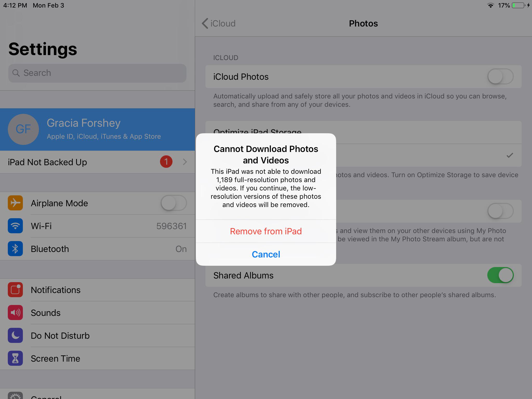Select the Photos title tab
This screenshot has height=399, width=532.
(x=363, y=23)
